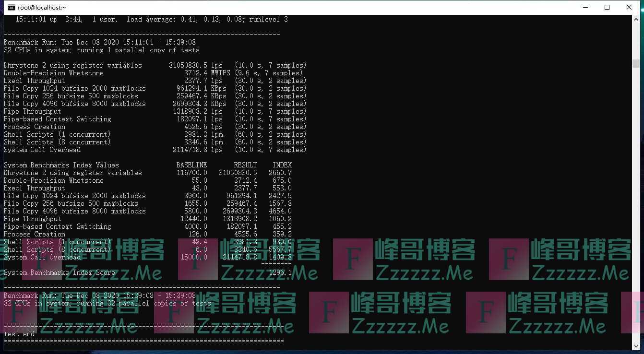Click Dhrystone index value 2660.7
This screenshot has width=644, height=354.
[280, 173]
